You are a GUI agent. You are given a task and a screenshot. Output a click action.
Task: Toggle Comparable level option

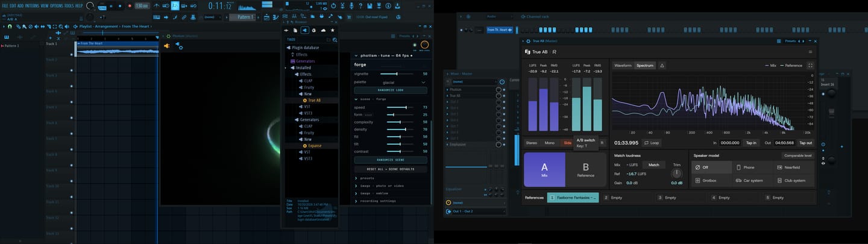(x=797, y=155)
